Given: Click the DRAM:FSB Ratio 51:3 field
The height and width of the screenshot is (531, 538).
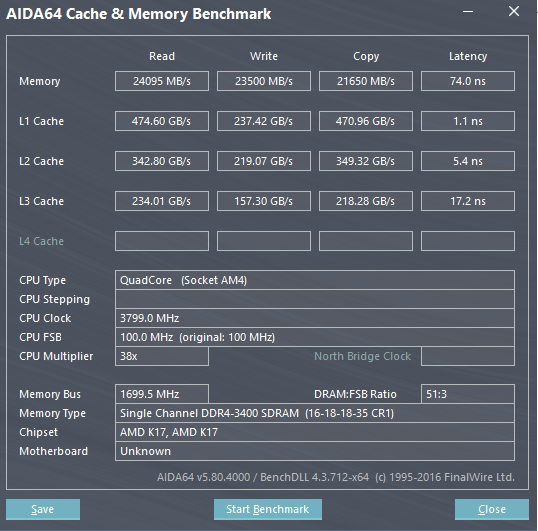Looking at the screenshot, I should click(x=468, y=394).
